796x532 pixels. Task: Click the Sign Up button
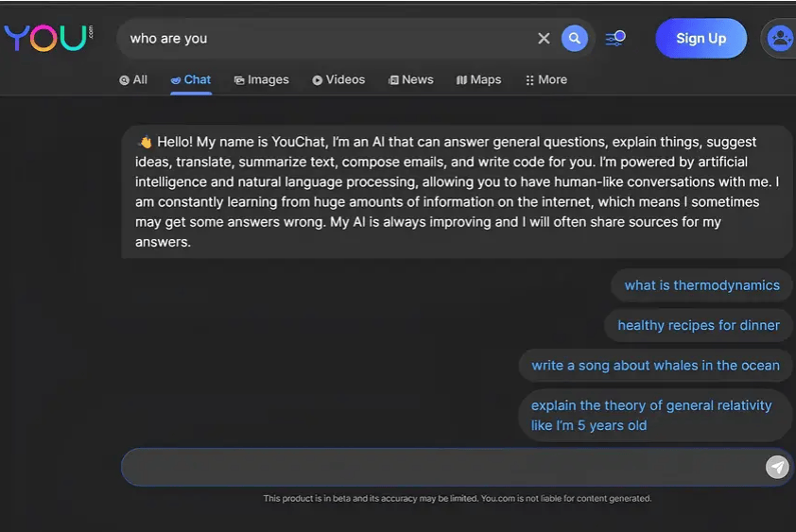pyautogui.click(x=701, y=39)
